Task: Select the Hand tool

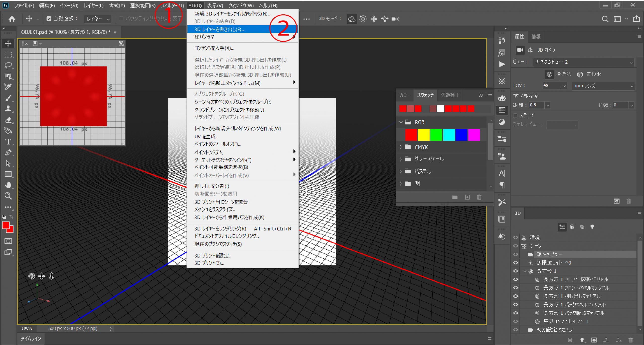Action: tap(8, 185)
